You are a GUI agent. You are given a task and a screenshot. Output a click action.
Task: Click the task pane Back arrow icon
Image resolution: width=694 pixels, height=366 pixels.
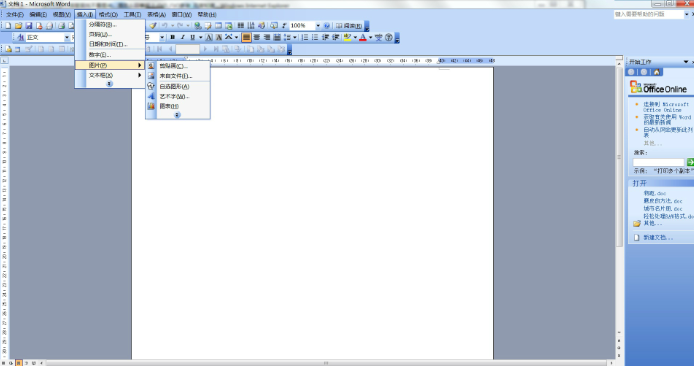[631, 72]
